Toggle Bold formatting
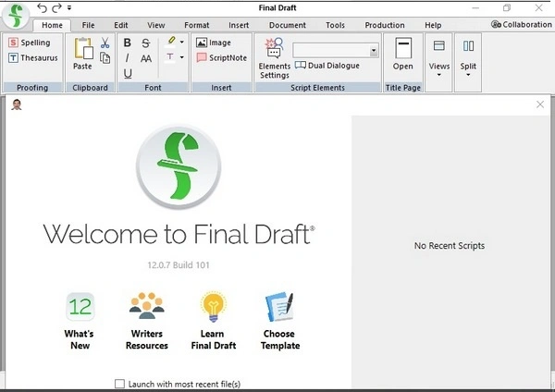555x392 pixels. 128,43
